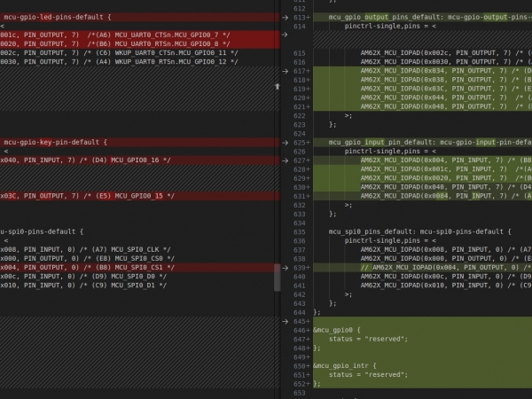Click the '&mcu_gpio0 {' line in right pane
The height and width of the screenshot is (399, 532).
[337, 330]
